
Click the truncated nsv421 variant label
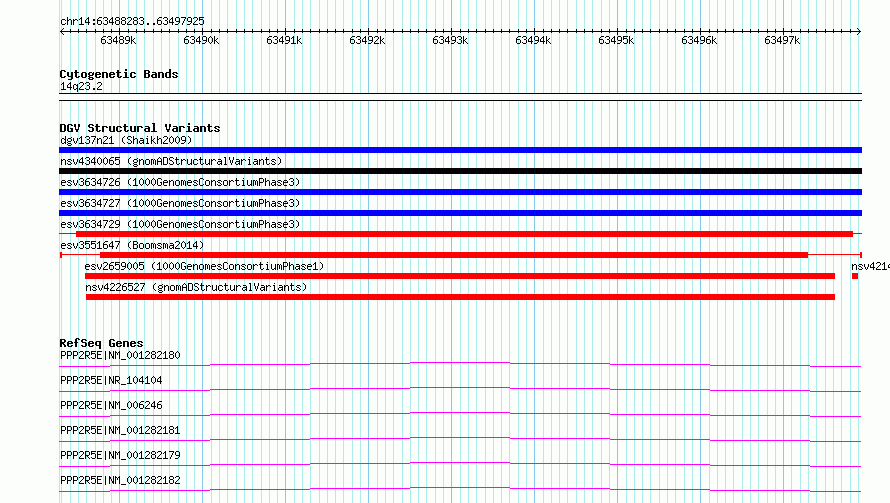pos(870,266)
